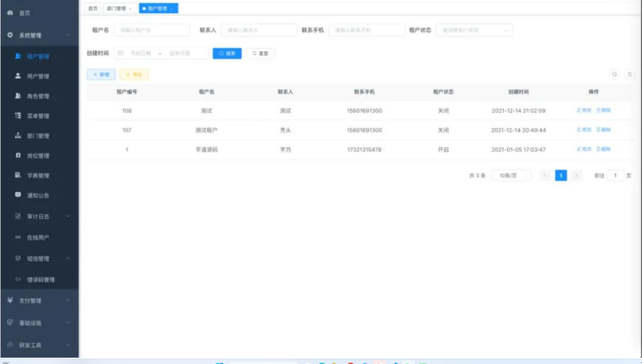Screen dimensions: 642x364
Task: Edit tenant 108 via 修改 link
Action: [x=584, y=110]
